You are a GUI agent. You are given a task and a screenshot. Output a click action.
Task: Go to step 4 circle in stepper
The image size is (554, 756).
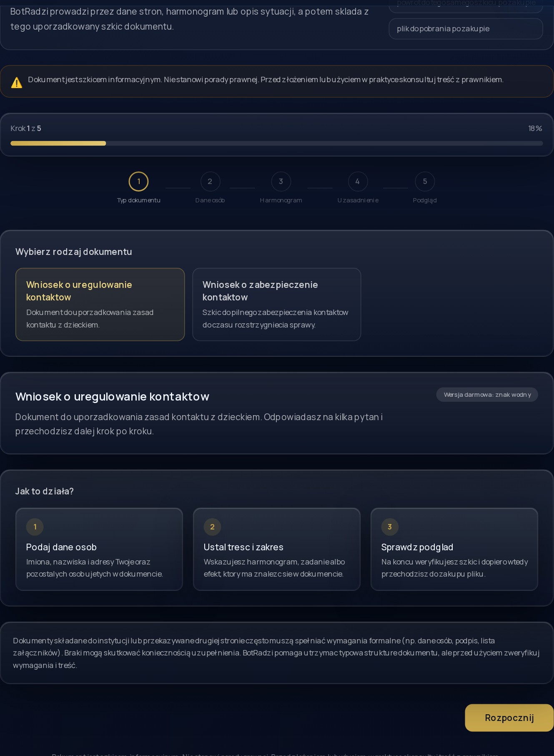coord(358,181)
